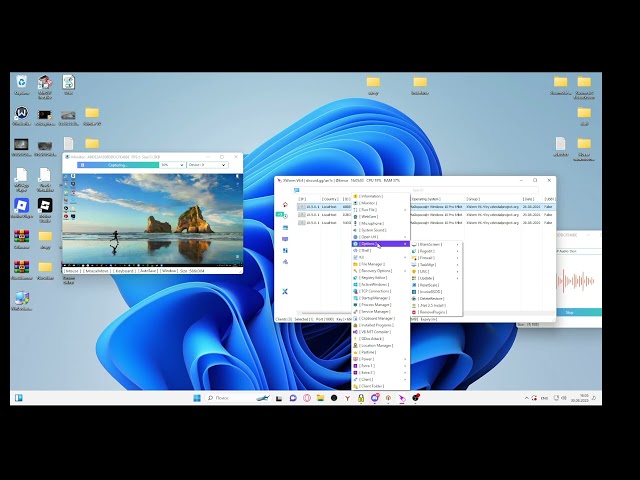The image size is (640, 480).
Task: Toggle MouseMove option in Monitor window
Action: point(96,271)
